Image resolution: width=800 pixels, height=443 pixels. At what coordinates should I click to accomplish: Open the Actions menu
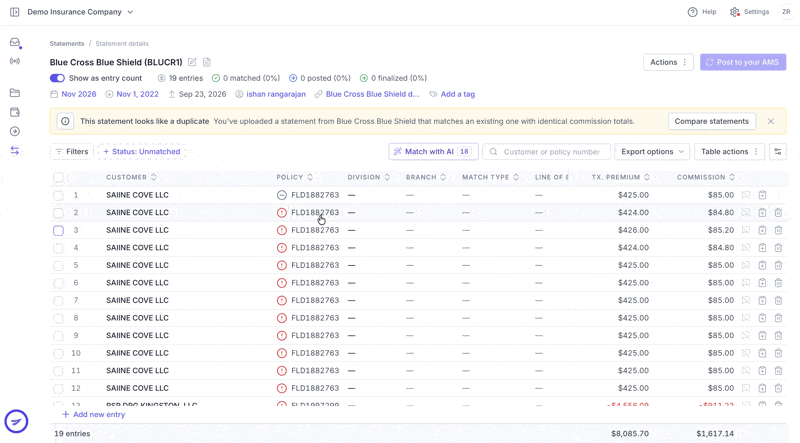pyautogui.click(x=668, y=62)
